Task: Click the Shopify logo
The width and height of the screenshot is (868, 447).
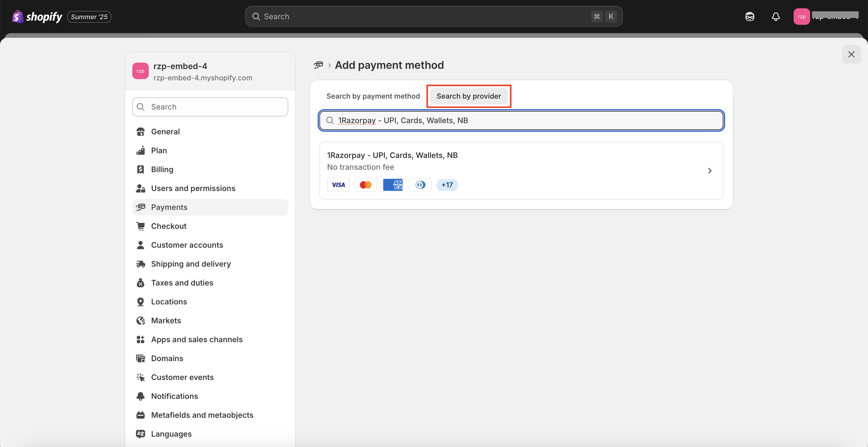Action: pyautogui.click(x=37, y=17)
